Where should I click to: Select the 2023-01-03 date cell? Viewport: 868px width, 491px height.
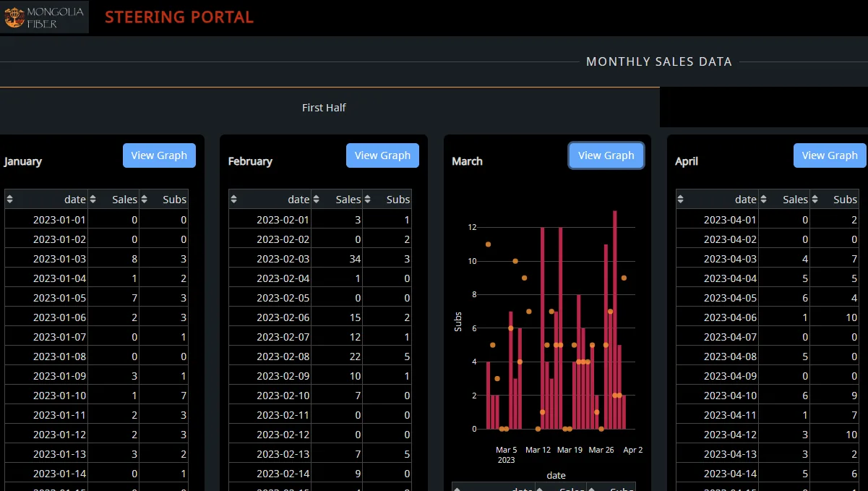(x=47, y=259)
